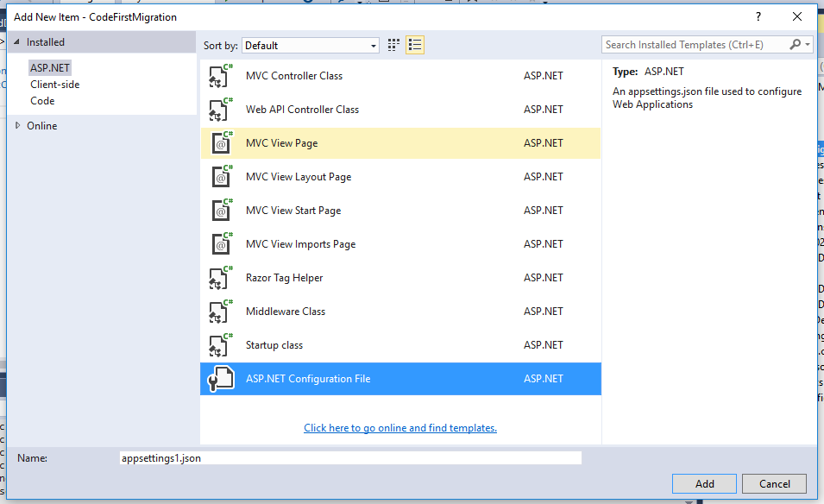The image size is (824, 504).
Task: Select the ASP.NET category
Action: tap(50, 68)
